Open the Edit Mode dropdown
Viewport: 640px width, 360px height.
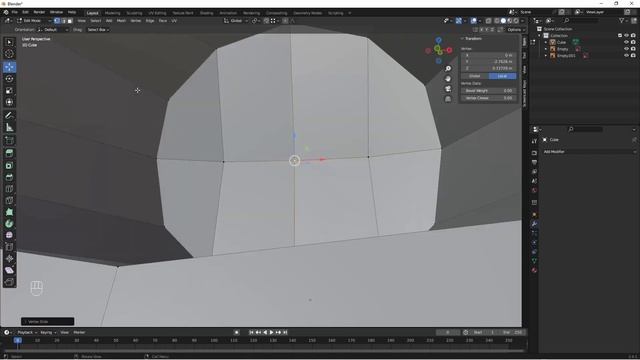(34, 20)
